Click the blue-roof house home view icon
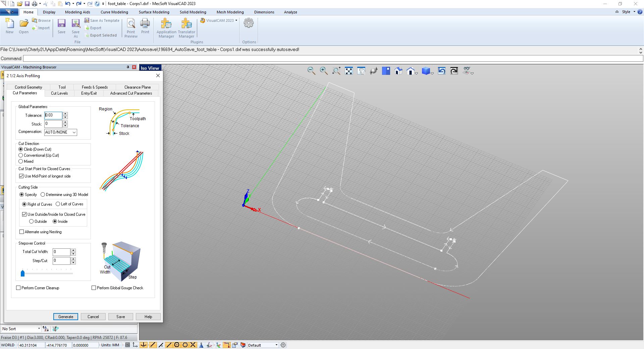This screenshot has height=349, width=644. click(398, 71)
